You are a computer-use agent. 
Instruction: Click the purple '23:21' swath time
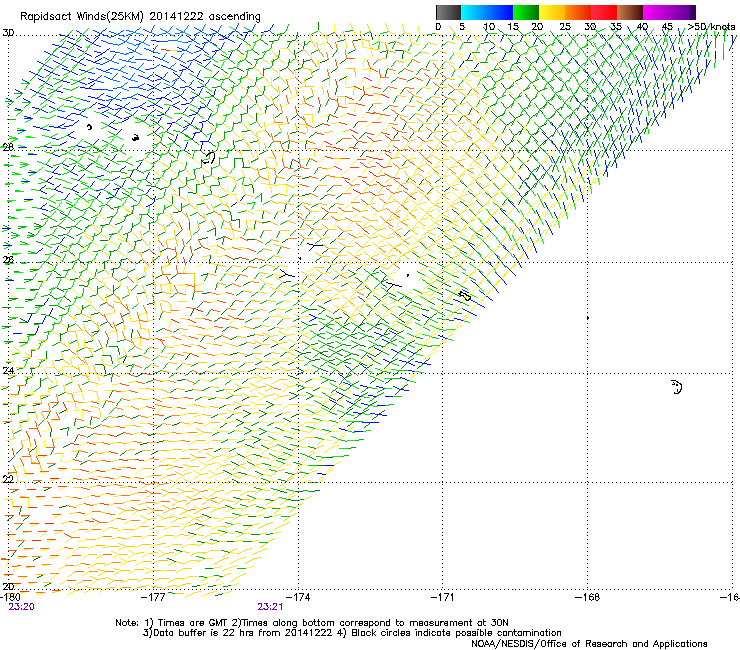(x=270, y=607)
